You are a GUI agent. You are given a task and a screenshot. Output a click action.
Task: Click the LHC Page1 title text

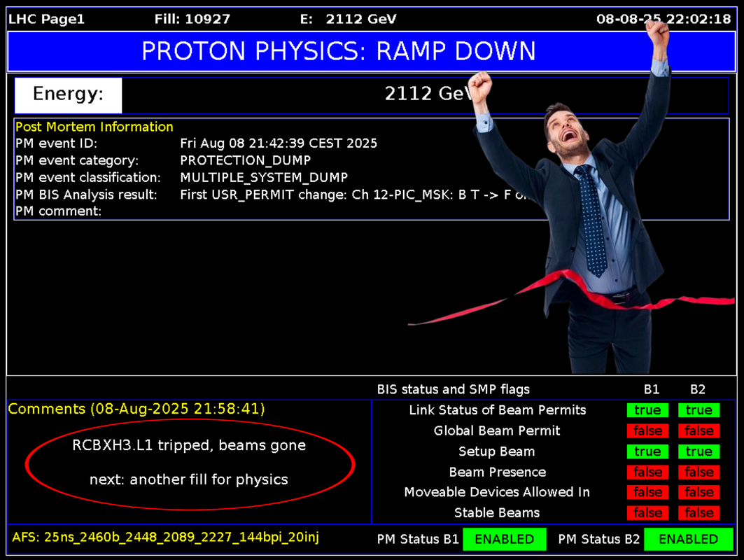[x=46, y=19]
